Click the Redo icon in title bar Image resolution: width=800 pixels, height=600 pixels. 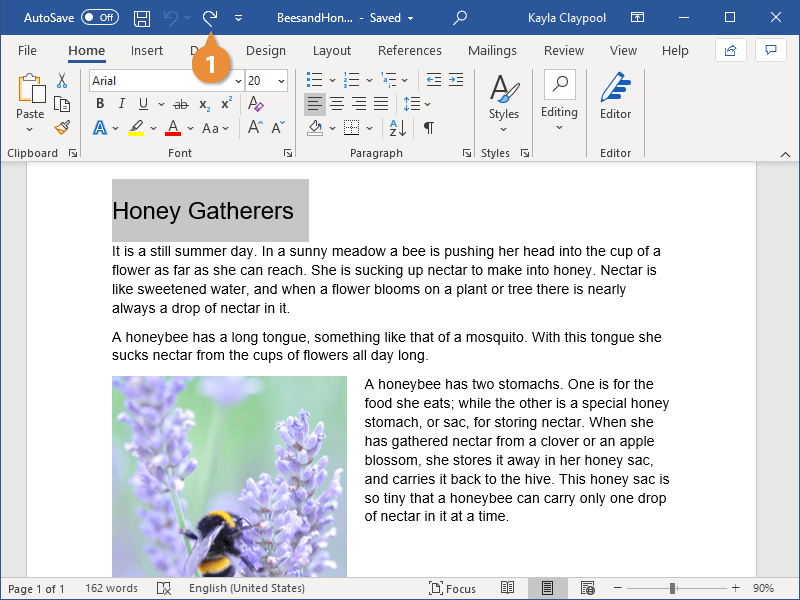click(x=210, y=18)
